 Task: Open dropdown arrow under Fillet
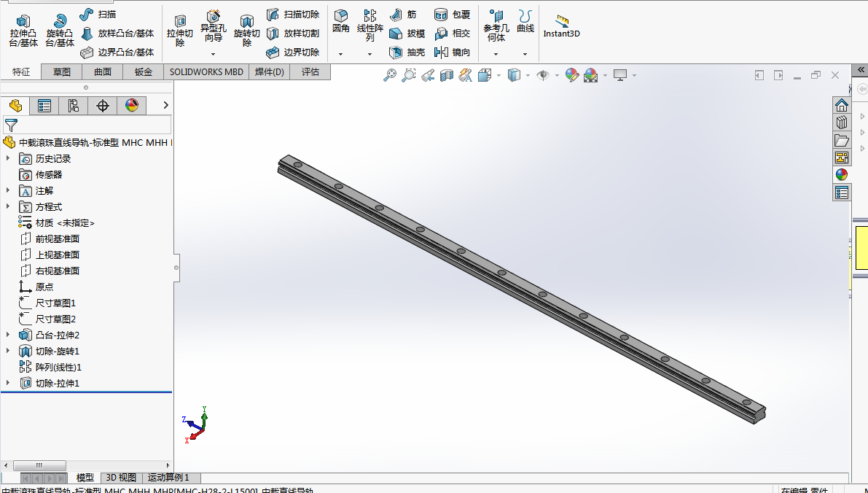click(340, 54)
